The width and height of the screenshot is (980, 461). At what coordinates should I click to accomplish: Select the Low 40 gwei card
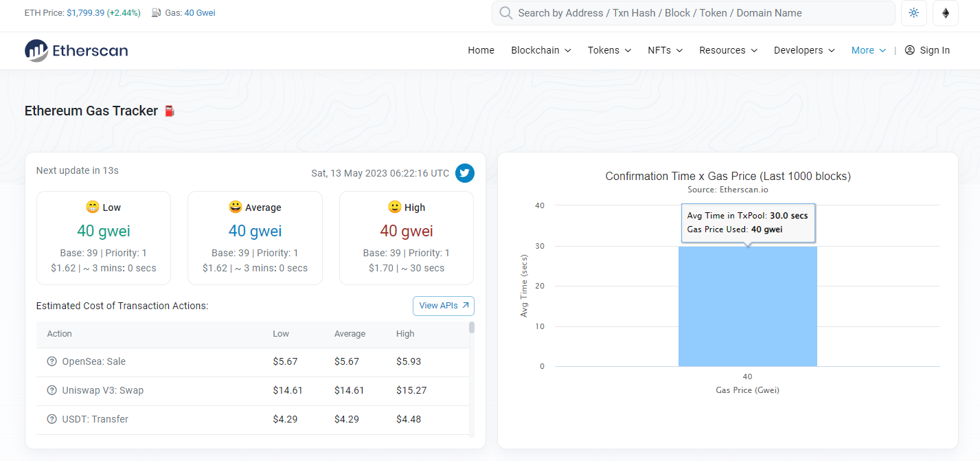click(x=104, y=238)
